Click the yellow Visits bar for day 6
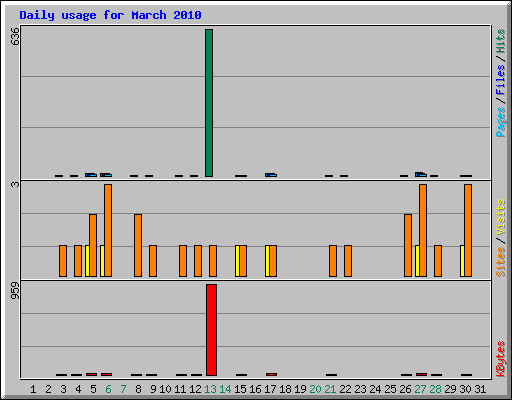 coord(102,261)
